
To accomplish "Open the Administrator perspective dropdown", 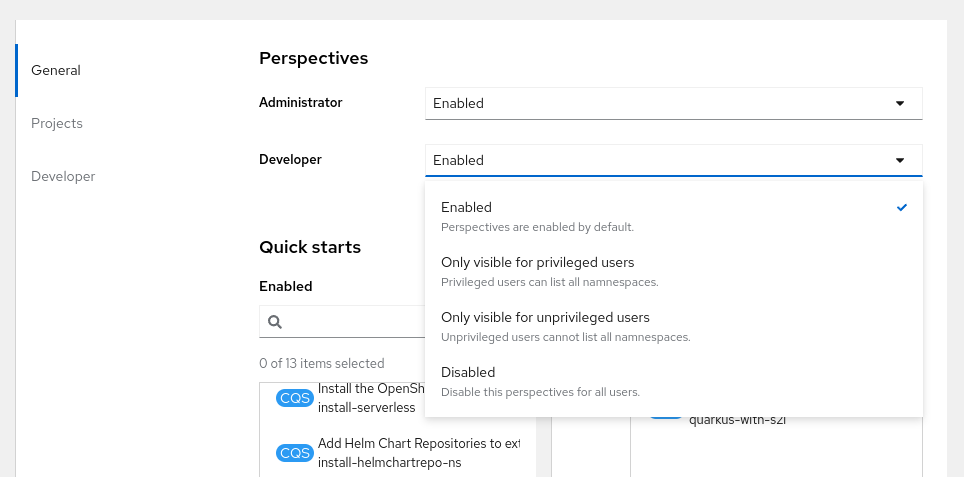I will (673, 103).
